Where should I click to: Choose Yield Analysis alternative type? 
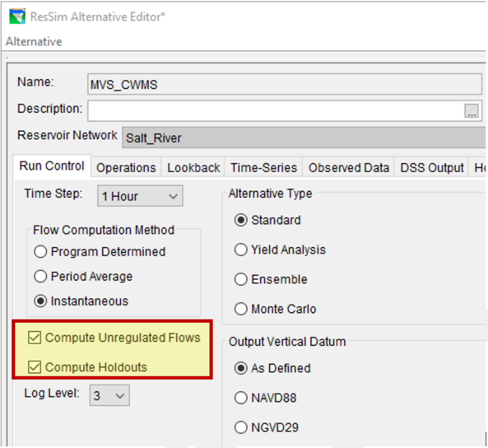(x=241, y=250)
